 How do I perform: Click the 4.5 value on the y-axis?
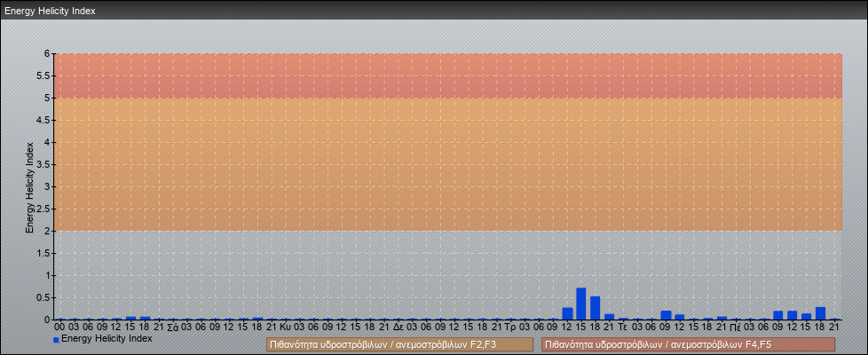(43, 120)
